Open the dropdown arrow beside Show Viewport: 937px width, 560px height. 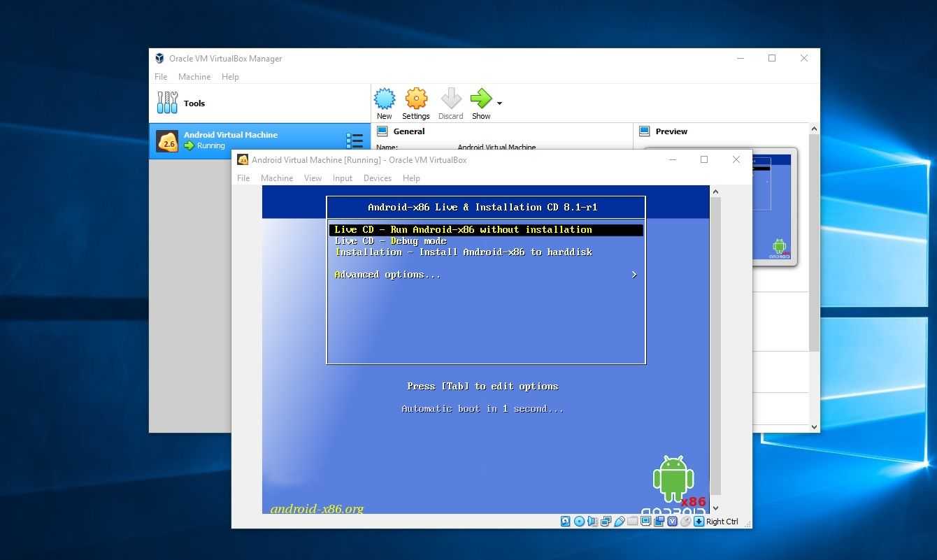pos(499,103)
